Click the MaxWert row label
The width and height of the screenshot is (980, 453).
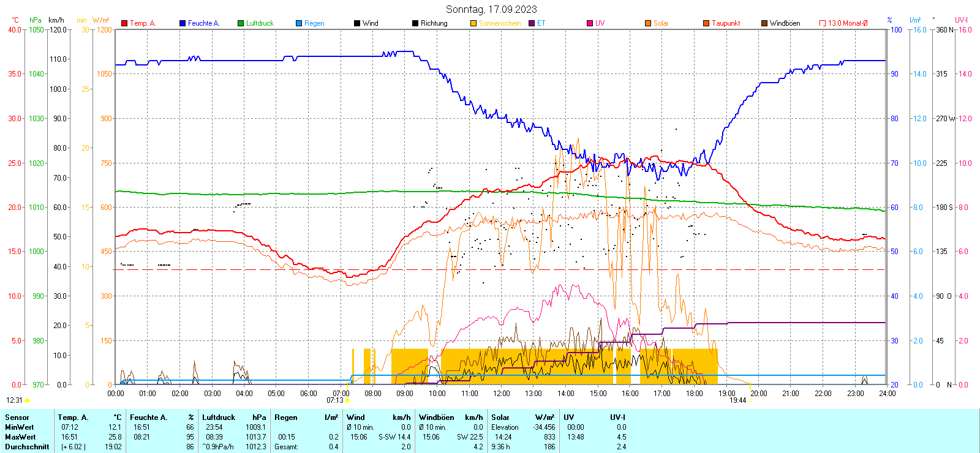(x=20, y=437)
